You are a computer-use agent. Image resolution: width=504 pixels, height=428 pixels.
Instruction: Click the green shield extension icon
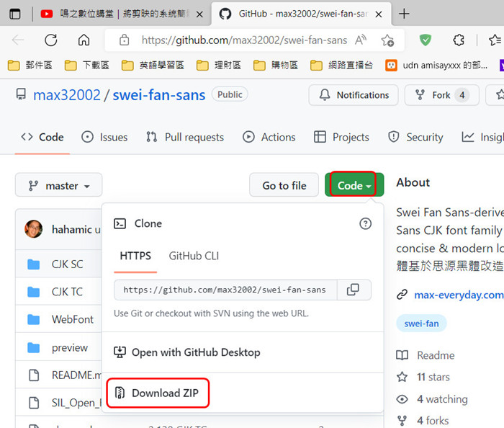(x=426, y=40)
